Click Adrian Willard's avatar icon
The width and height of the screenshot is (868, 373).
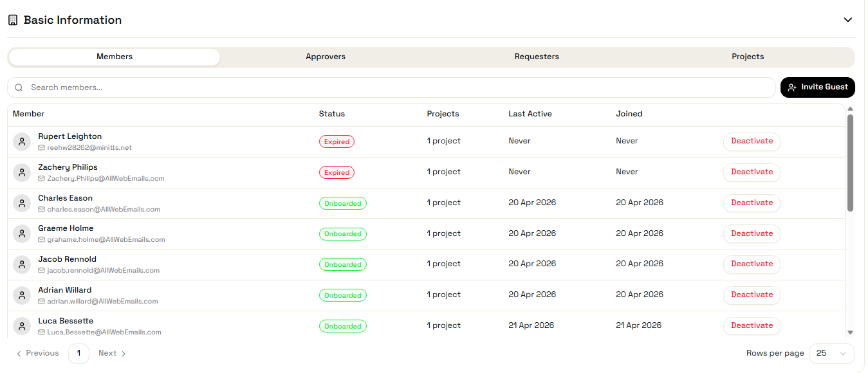(22, 295)
